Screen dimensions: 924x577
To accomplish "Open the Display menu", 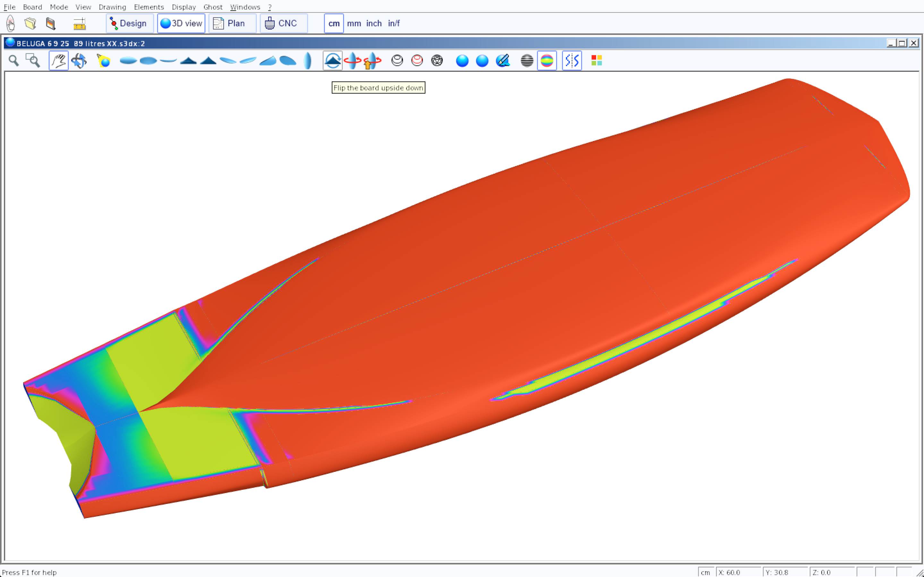I will 184,7.
